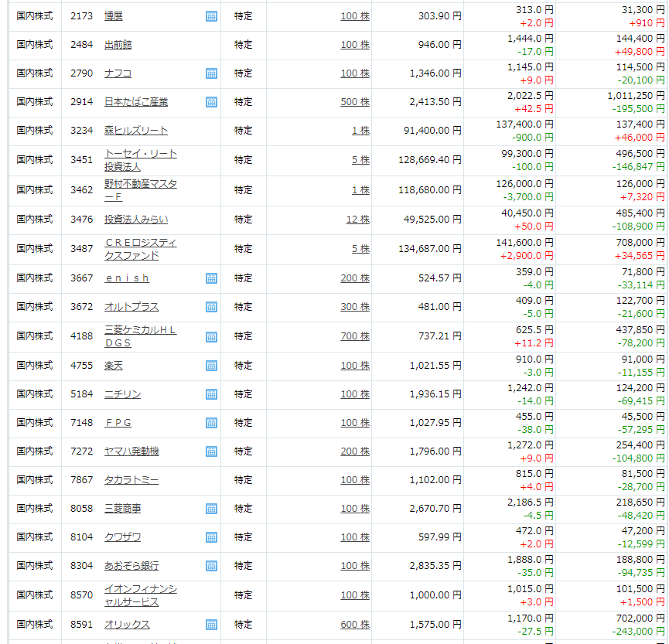The width and height of the screenshot is (669, 644).
Task: Open calendar icon for FPG row
Action: coord(211,423)
